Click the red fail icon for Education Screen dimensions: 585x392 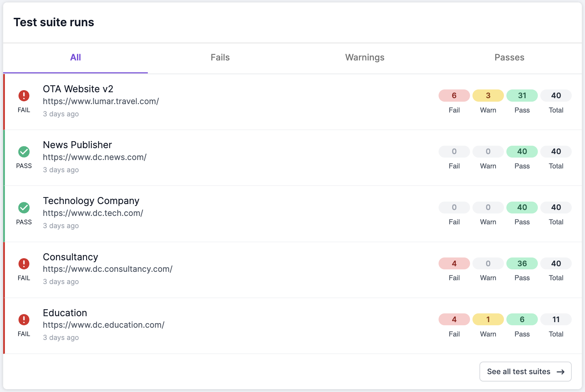coord(24,320)
